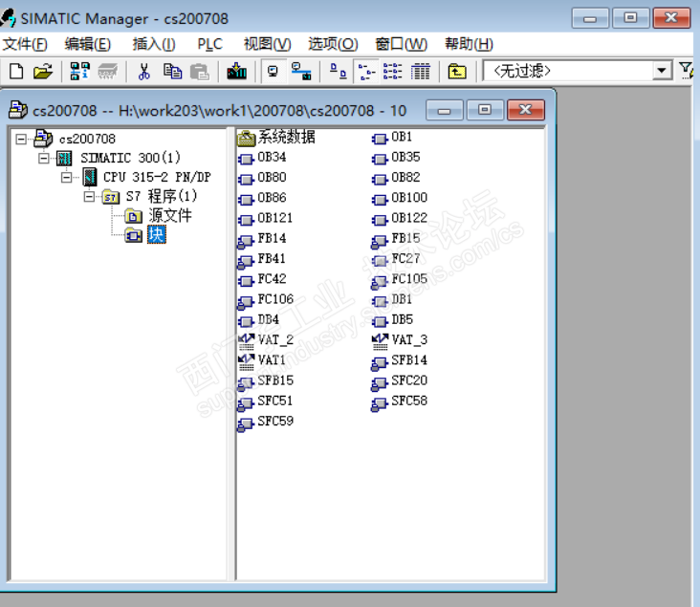The image size is (700, 607).
Task: Toggle the Online view icon
Action: point(273,71)
